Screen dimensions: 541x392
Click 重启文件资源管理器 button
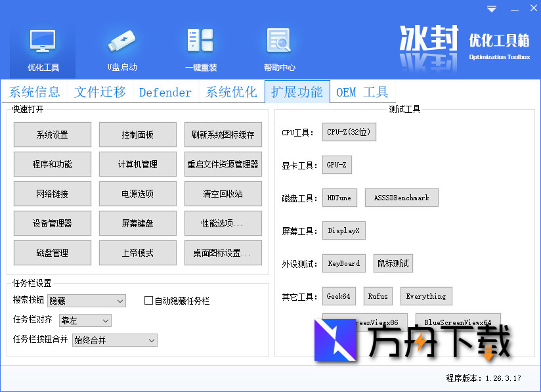[223, 164]
